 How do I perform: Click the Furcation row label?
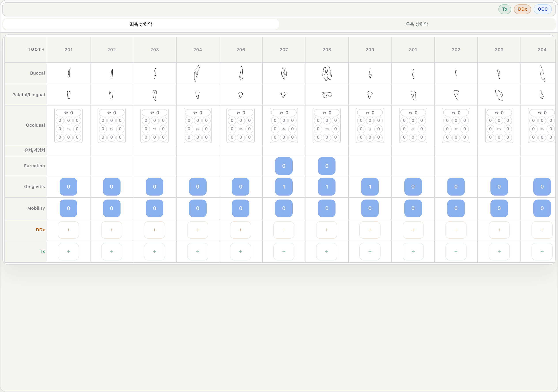[x=34, y=166]
